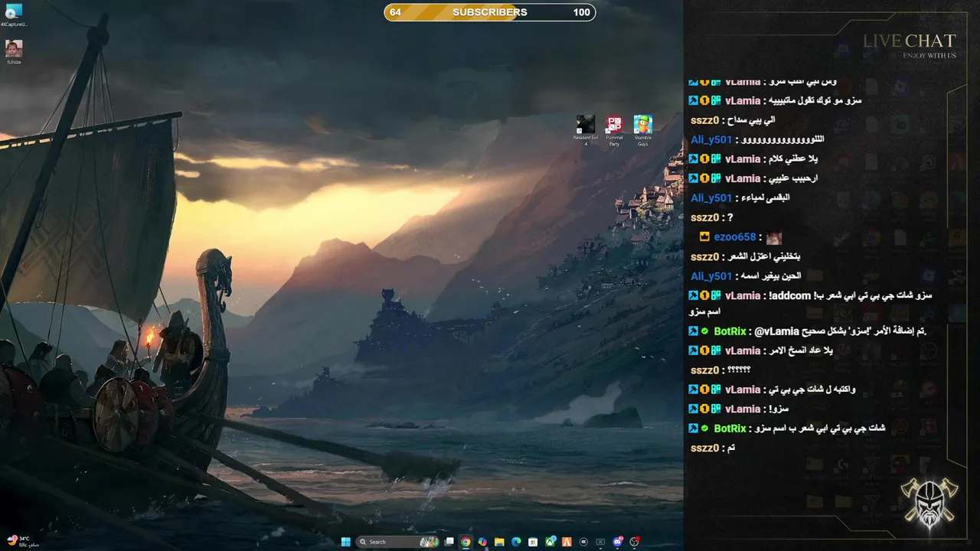Viewport: 980px width, 551px height.
Task: Click the subscribers goal progress bar
Action: click(490, 12)
